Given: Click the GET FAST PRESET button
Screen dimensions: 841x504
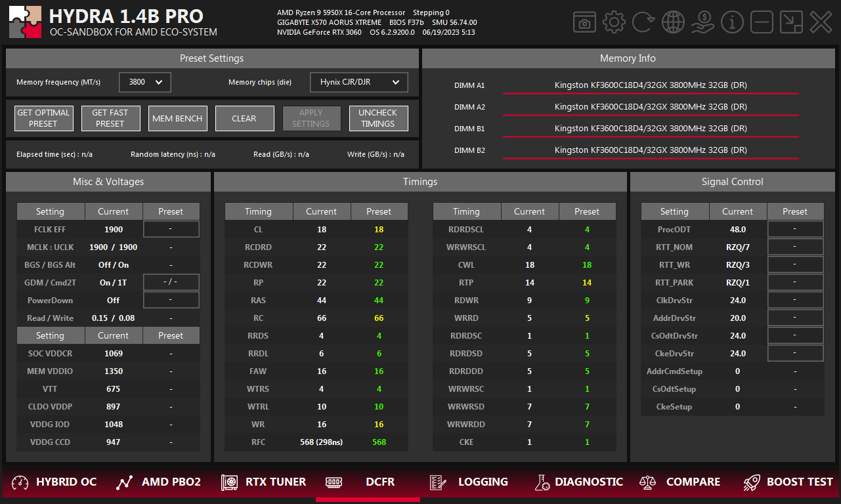Looking at the screenshot, I should pyautogui.click(x=110, y=118).
